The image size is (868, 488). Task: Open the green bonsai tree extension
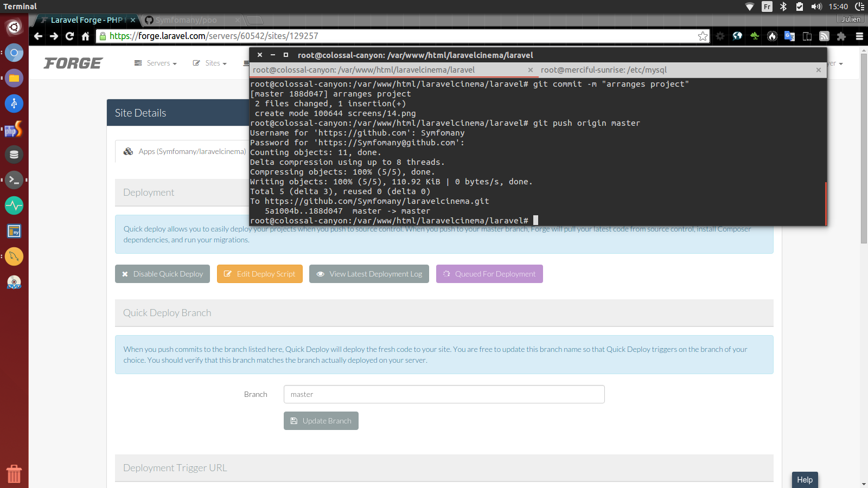755,36
